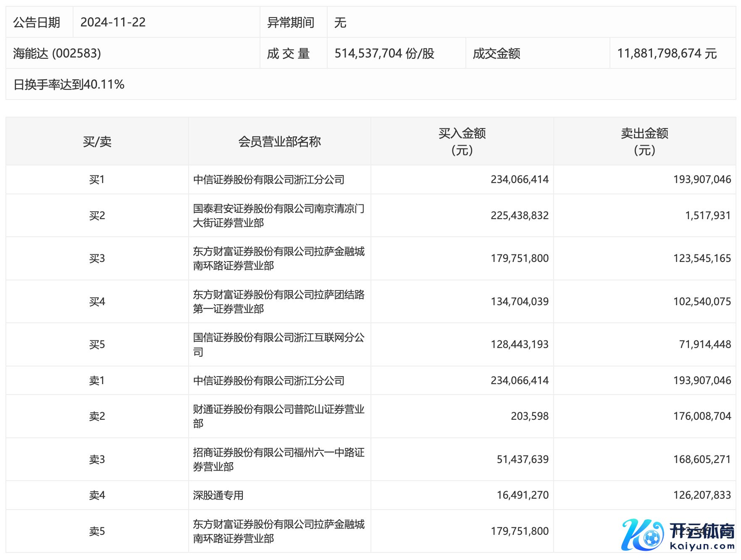741x560 pixels.
Task: Click the 日换手率达到40.11% notice row
Action: click(69, 84)
